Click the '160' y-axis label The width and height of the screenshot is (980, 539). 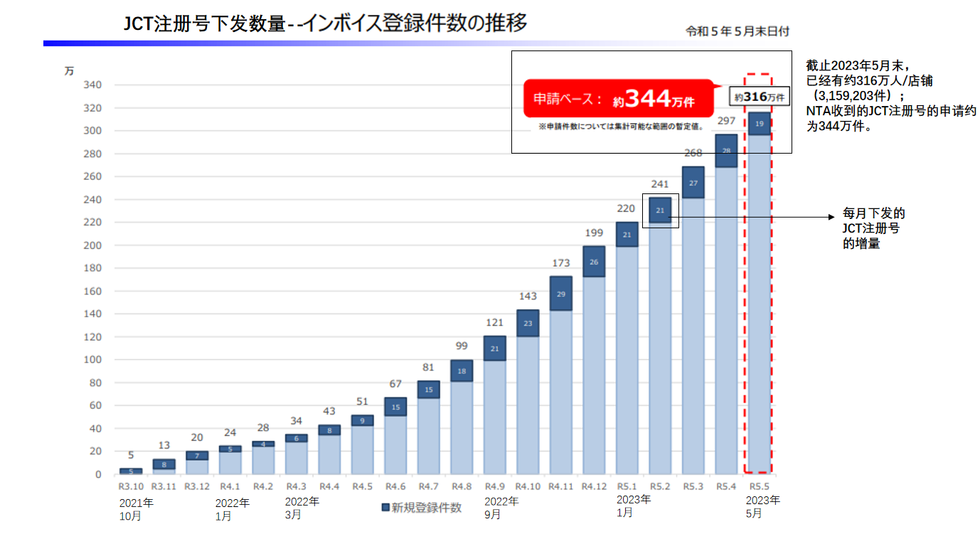(93, 291)
